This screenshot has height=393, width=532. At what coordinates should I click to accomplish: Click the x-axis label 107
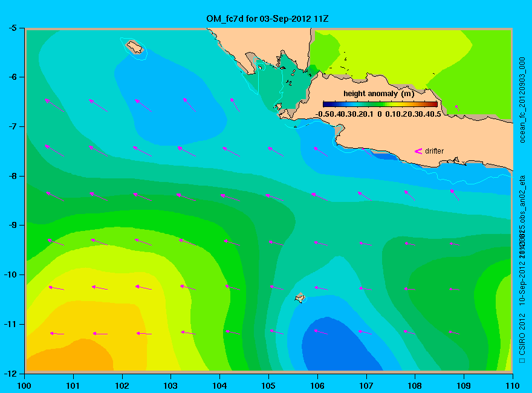coord(366,386)
